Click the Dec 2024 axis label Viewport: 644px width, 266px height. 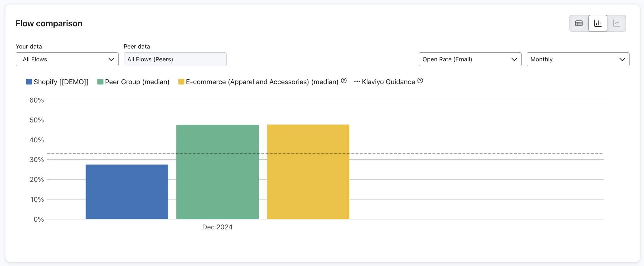[x=217, y=227]
